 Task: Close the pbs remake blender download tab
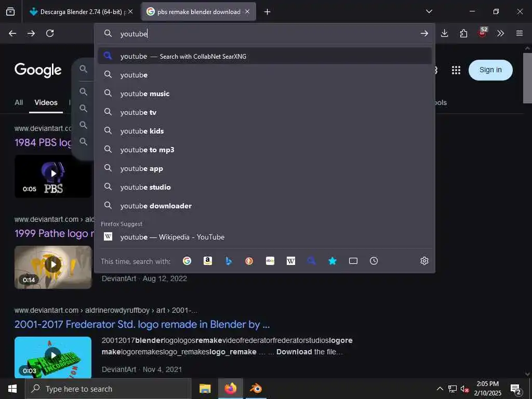247,12
